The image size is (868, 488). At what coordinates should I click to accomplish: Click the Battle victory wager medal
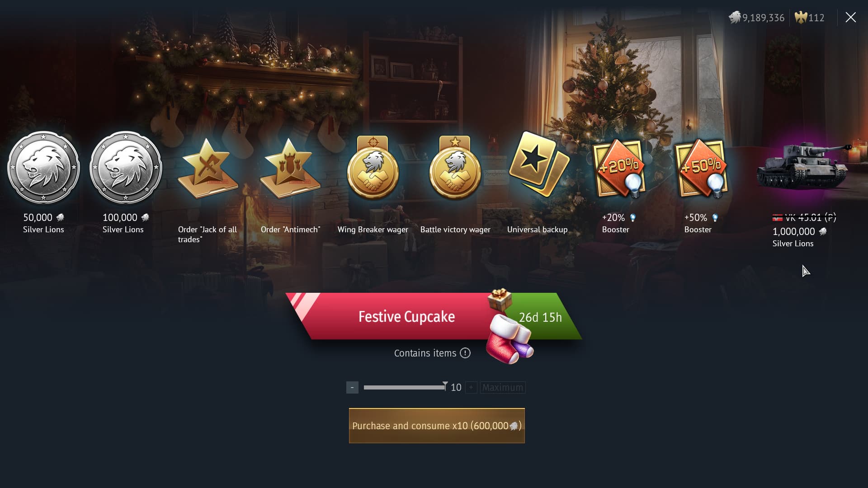point(455,168)
